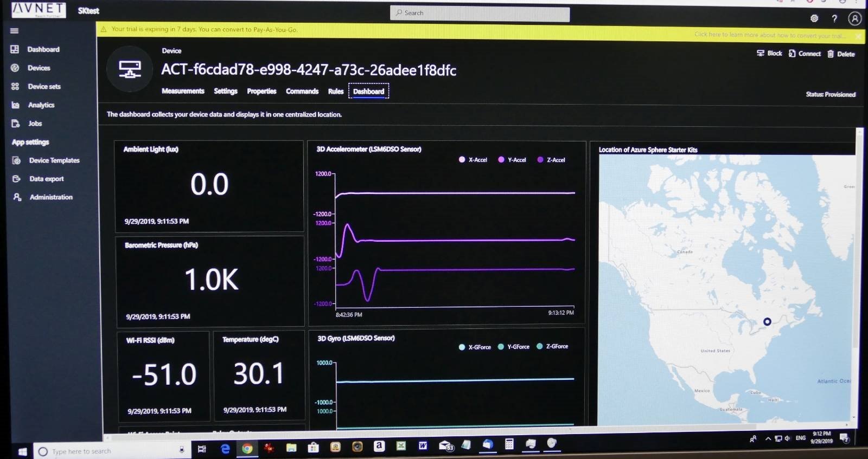Click the Wi-Fi RSSI -51.0 value

click(164, 374)
